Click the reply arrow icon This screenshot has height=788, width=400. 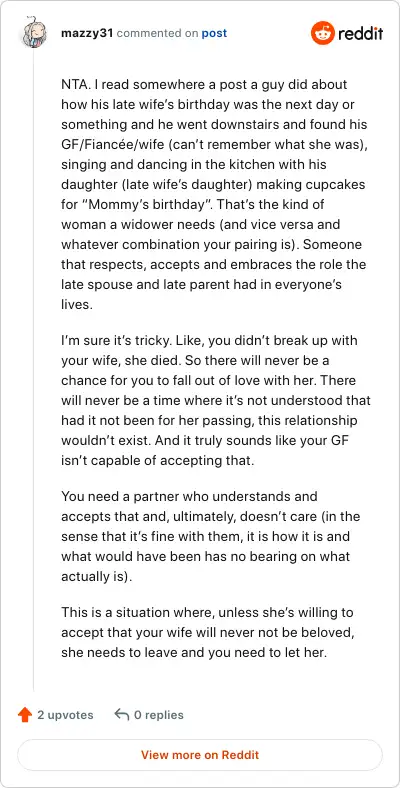click(x=122, y=714)
